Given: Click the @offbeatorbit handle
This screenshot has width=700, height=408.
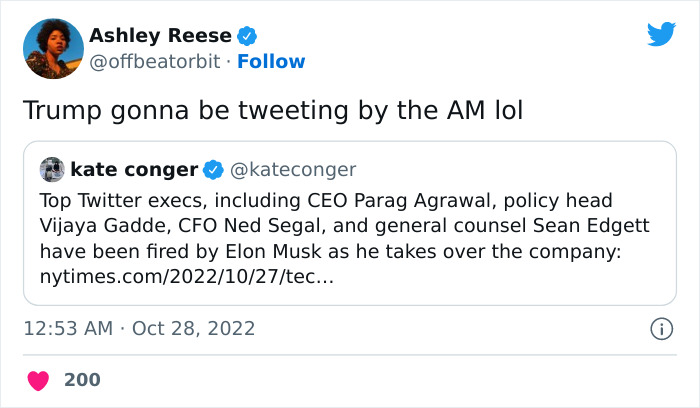Looking at the screenshot, I should 156,61.
